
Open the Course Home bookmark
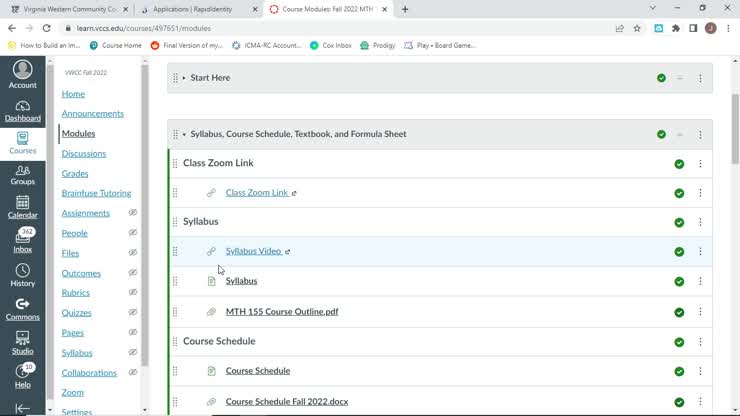[x=116, y=45]
